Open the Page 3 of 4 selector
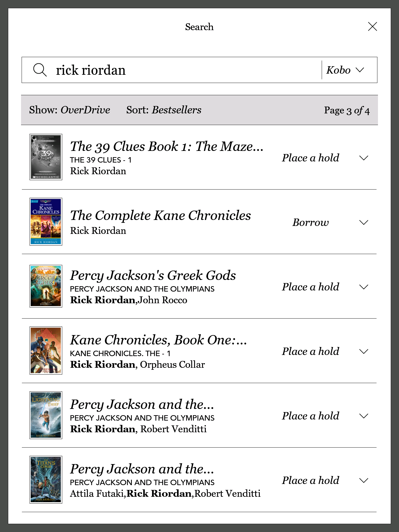The height and width of the screenshot is (532, 399). [x=347, y=111]
